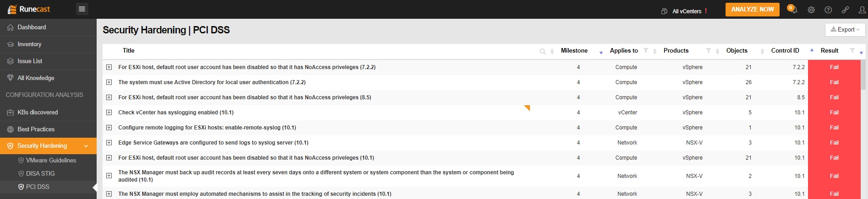Screen dimensions: 868x199
Task: Select PCI DSS submenu item
Action: (x=38, y=187)
